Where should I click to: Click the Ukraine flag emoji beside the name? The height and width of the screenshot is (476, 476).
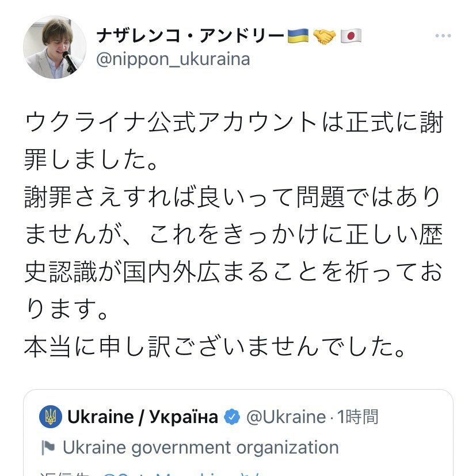pyautogui.click(x=299, y=36)
